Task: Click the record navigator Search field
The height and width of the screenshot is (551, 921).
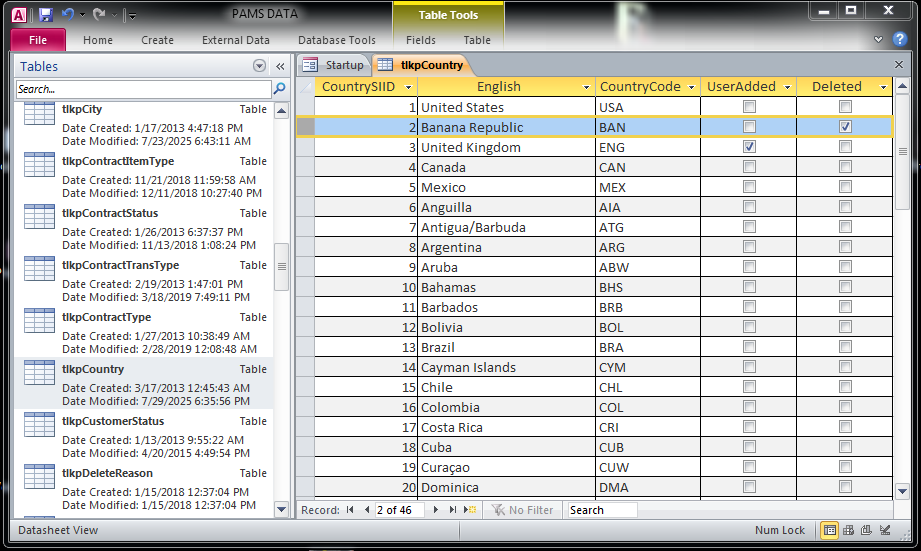Action: click(601, 510)
